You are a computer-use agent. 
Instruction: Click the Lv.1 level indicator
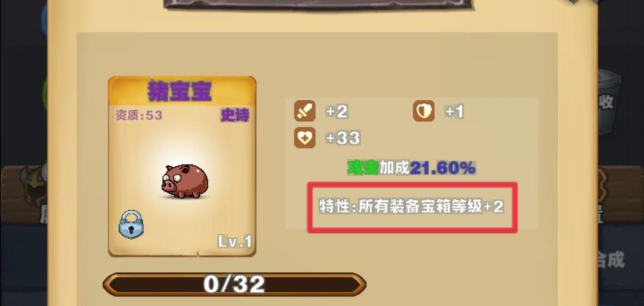(234, 242)
